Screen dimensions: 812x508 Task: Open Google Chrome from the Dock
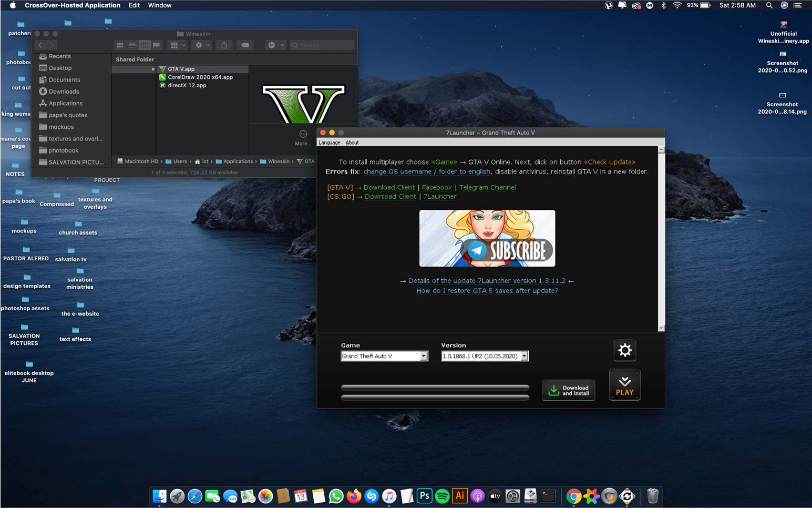tap(573, 495)
